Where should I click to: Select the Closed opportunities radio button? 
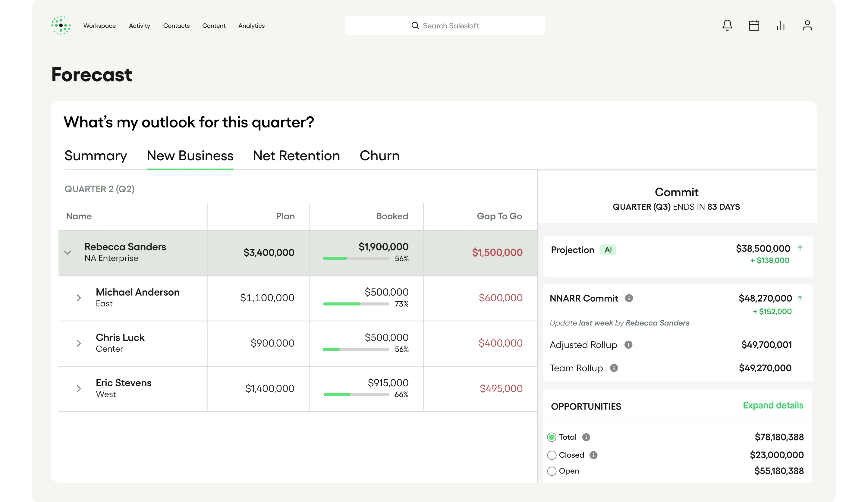[x=552, y=455]
